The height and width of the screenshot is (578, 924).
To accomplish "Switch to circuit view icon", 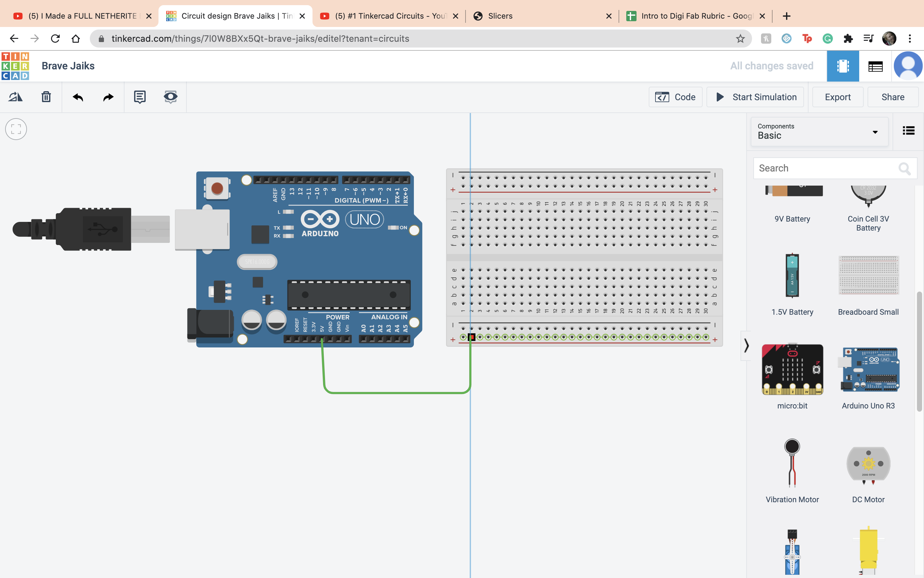I will point(843,66).
